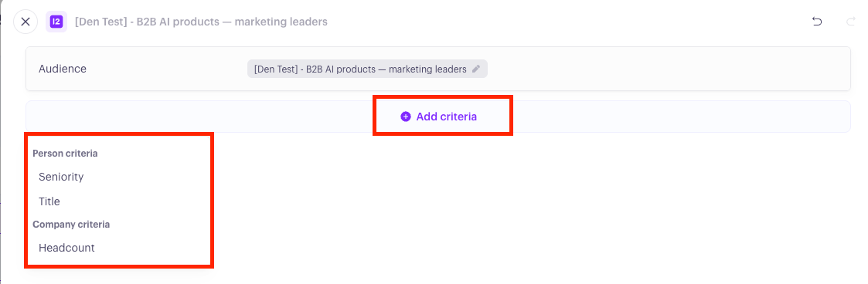The width and height of the screenshot is (868, 284).
Task: Click the Add criteria button label
Action: pos(446,117)
